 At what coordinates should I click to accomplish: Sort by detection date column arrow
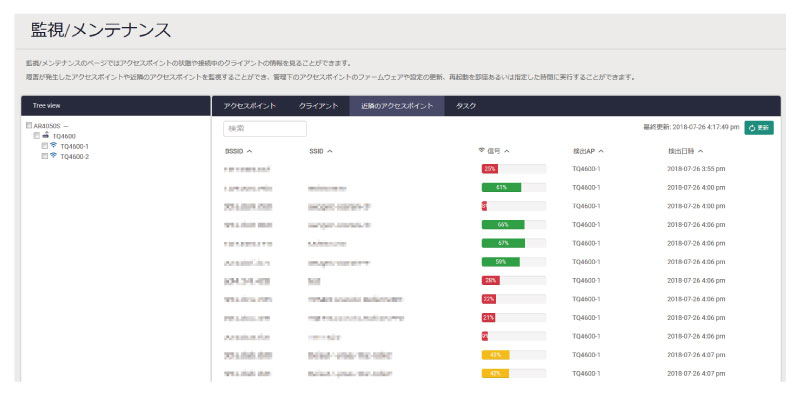pos(701,151)
